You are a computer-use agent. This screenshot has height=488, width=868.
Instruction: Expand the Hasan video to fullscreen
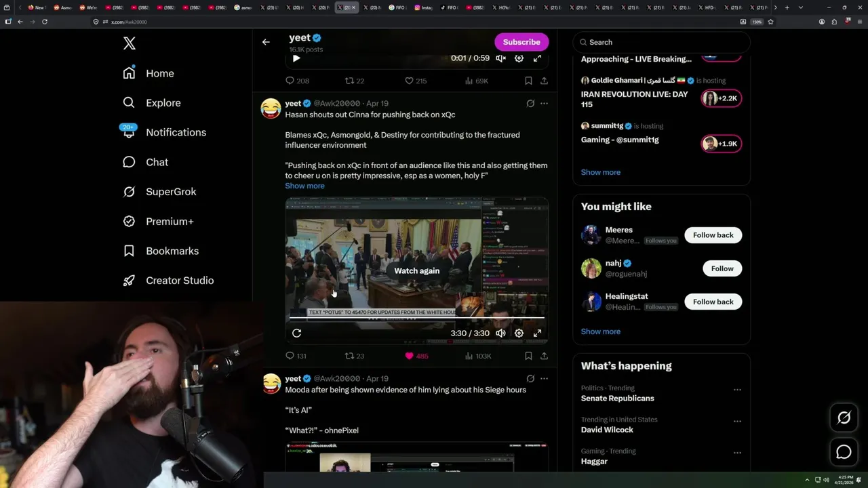pyautogui.click(x=537, y=333)
